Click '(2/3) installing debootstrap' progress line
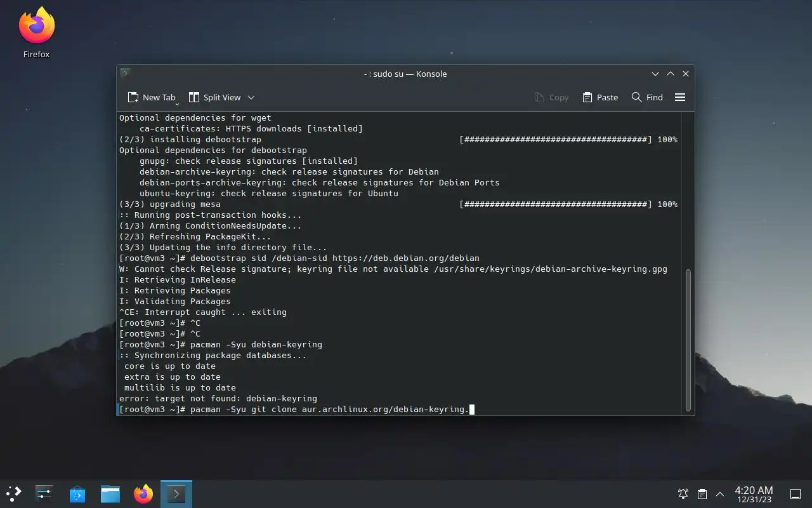The image size is (812, 508). point(398,139)
